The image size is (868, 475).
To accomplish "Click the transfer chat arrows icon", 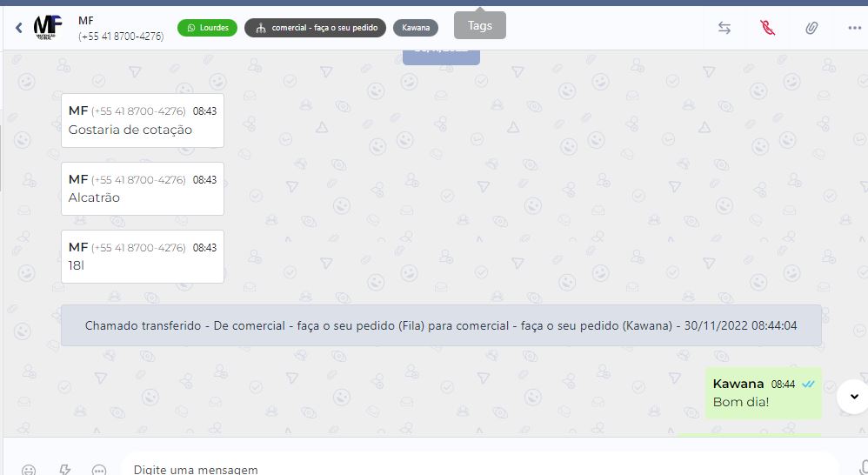I will tap(724, 28).
